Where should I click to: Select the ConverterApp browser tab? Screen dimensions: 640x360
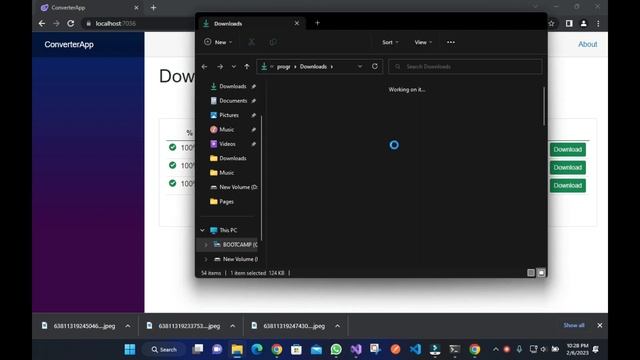click(90, 7)
